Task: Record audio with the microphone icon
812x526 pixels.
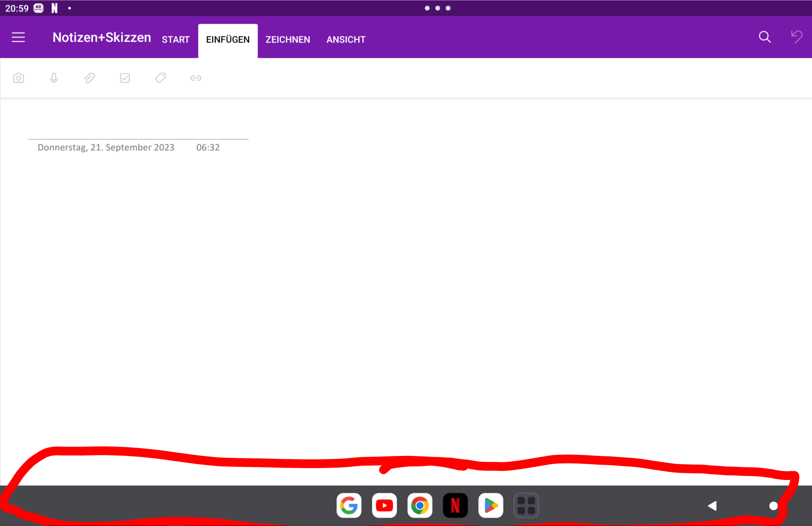Action: [54, 78]
